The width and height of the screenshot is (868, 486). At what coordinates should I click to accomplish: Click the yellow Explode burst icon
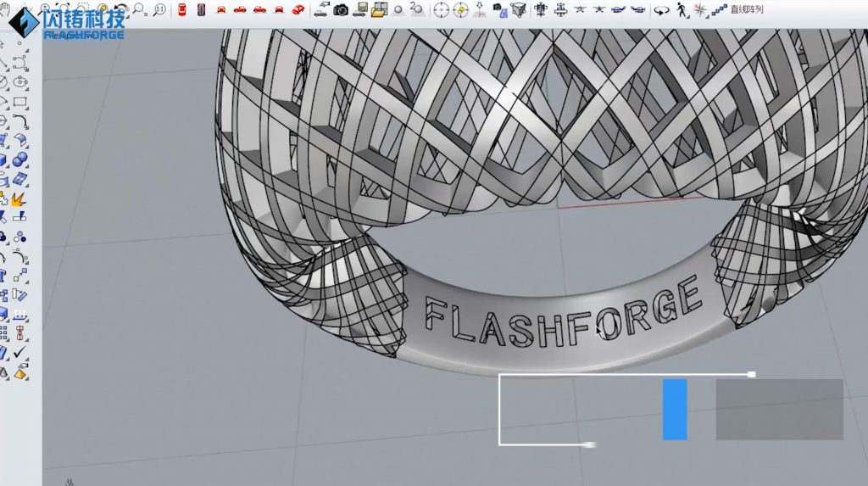[x=19, y=199]
